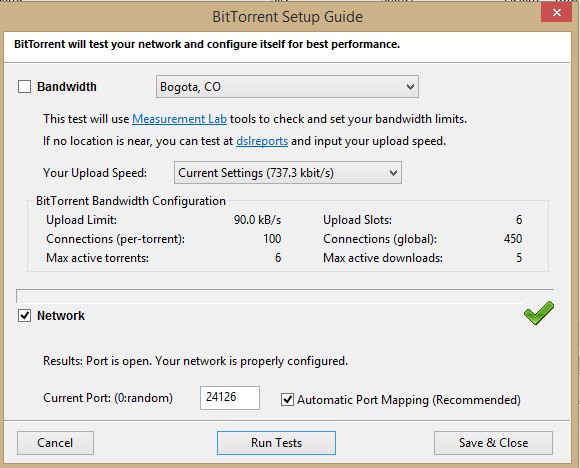The height and width of the screenshot is (468, 580).
Task: Click the Max active downloads label
Action: pos(383,257)
